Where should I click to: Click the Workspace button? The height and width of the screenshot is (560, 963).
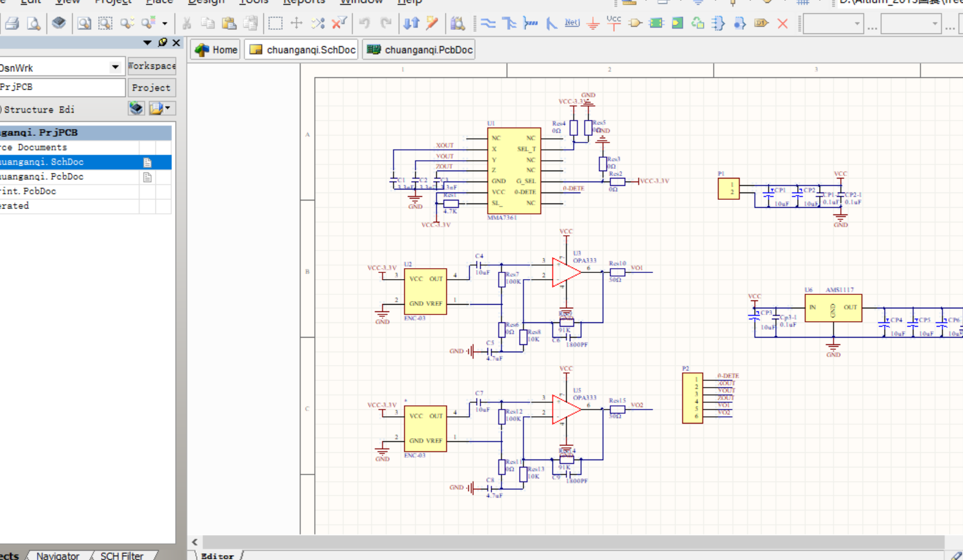(x=151, y=66)
